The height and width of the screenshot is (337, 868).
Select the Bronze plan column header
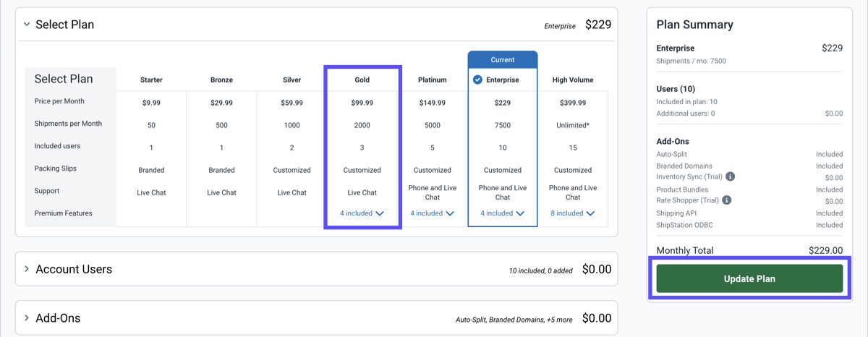221,80
